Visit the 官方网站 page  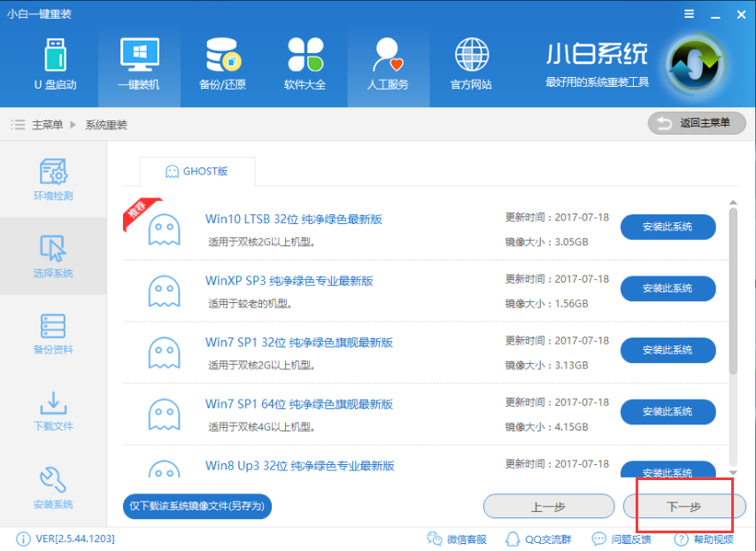[471, 64]
